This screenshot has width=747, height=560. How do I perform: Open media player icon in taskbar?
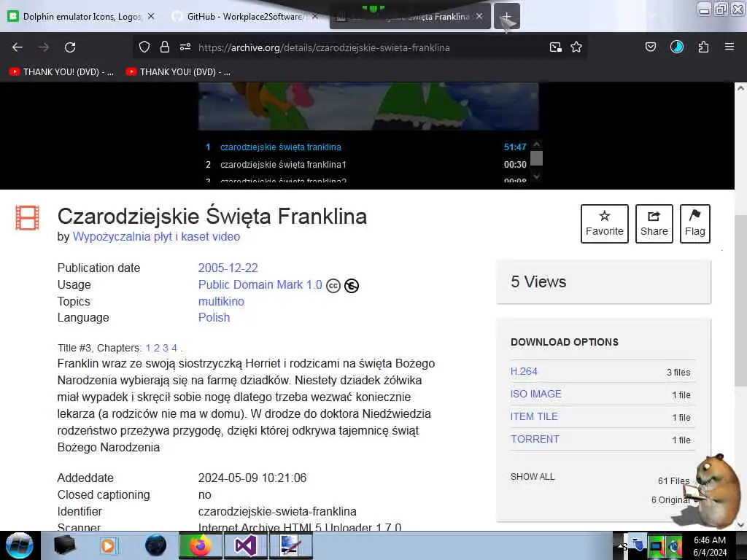click(108, 545)
